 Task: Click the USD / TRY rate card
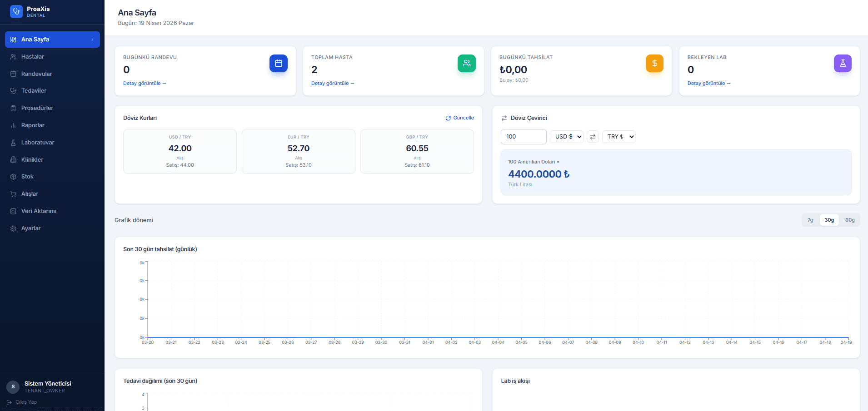click(x=180, y=152)
